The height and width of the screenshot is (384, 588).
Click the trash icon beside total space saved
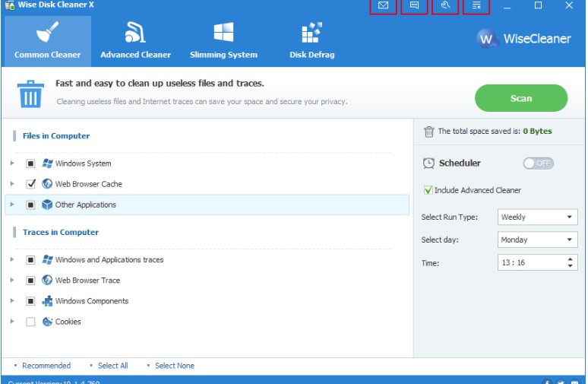coord(429,132)
